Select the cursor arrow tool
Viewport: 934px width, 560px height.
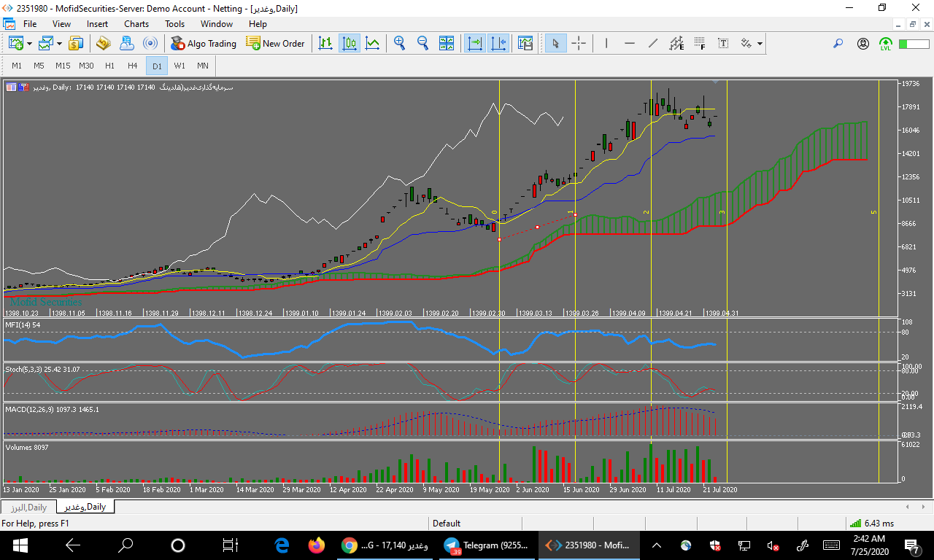[x=555, y=44]
